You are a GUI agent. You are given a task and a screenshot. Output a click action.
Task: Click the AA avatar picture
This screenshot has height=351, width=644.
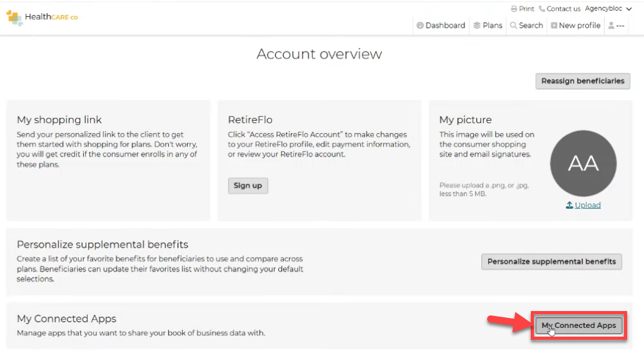click(583, 163)
